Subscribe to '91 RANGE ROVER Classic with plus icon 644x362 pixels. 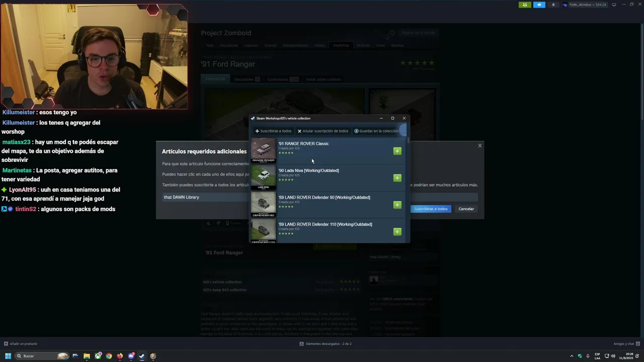tap(397, 151)
